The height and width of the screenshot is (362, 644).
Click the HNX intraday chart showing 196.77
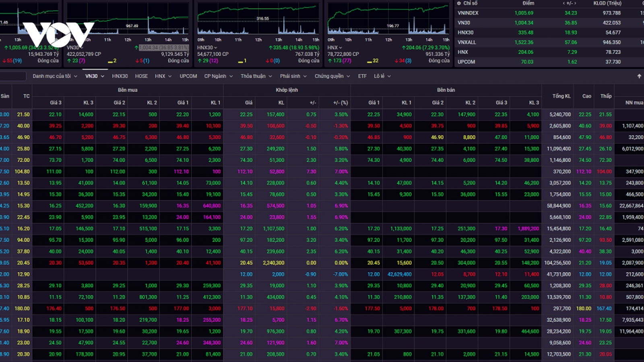[x=388, y=19]
